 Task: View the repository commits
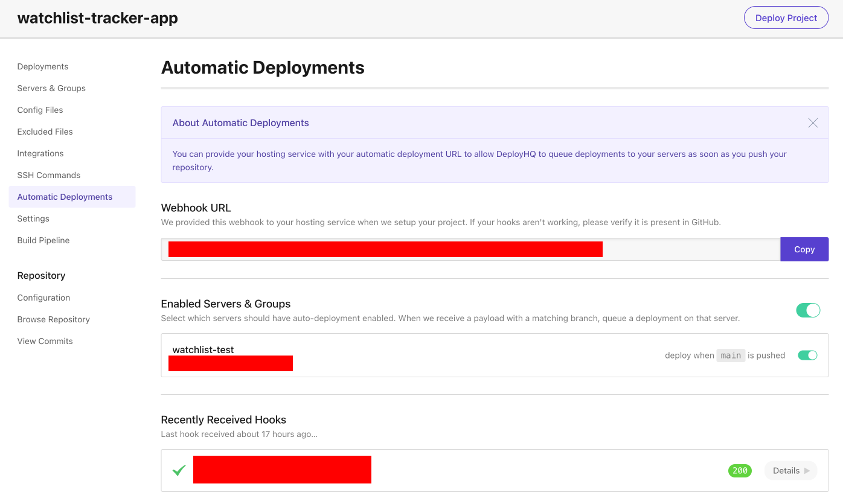point(45,341)
